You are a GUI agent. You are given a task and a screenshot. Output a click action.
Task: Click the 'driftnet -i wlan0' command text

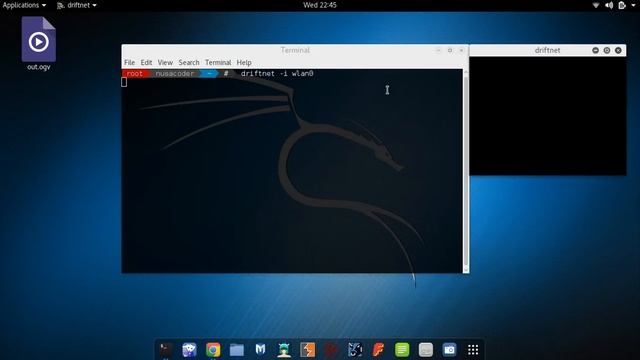coord(277,73)
